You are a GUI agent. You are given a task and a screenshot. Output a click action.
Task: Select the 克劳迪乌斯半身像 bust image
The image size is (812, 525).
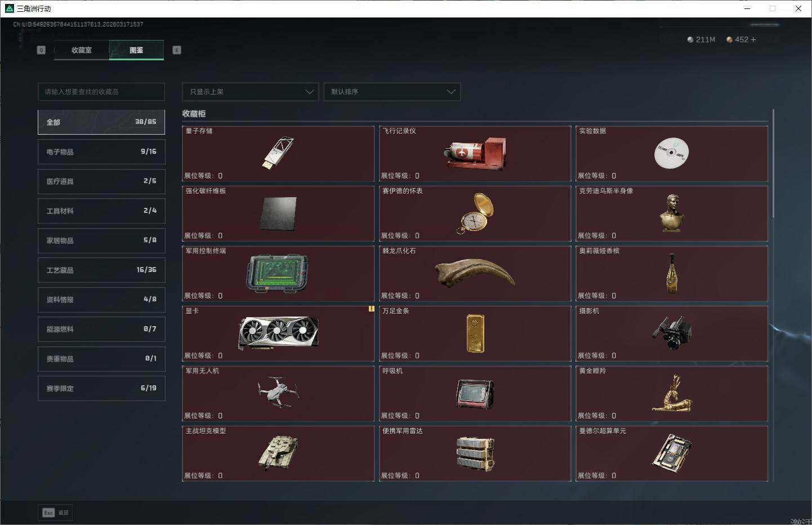[671, 213]
